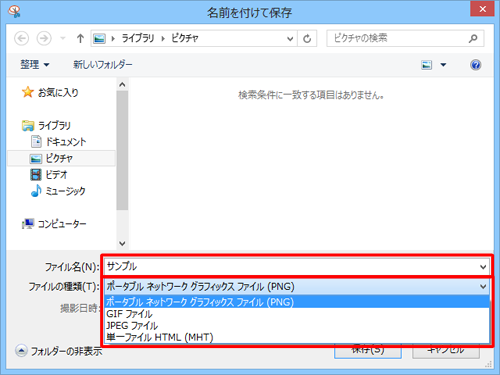Open the 整理 menu

pyautogui.click(x=35, y=64)
